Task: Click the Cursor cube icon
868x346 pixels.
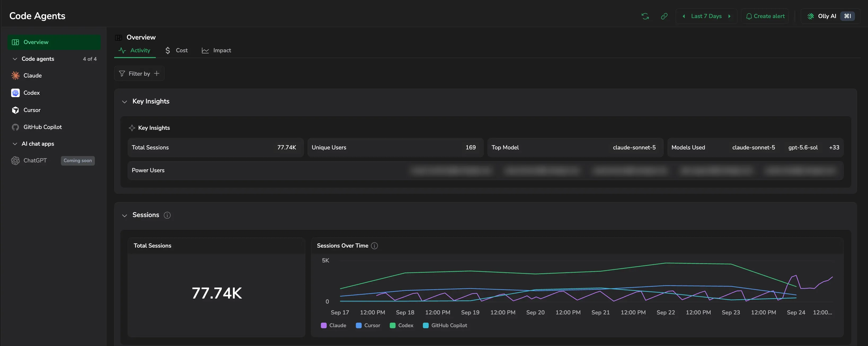Action: point(15,110)
